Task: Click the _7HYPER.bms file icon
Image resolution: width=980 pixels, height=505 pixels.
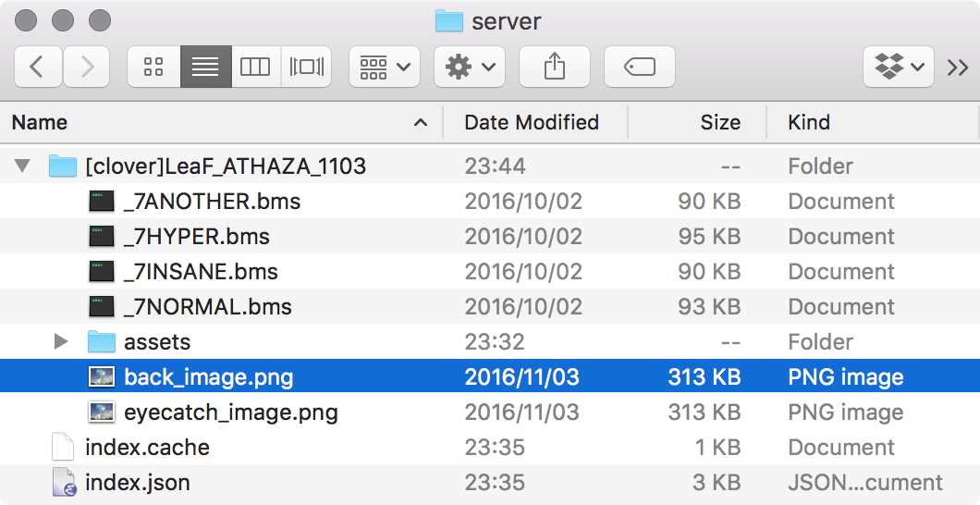Action: pyautogui.click(x=102, y=236)
